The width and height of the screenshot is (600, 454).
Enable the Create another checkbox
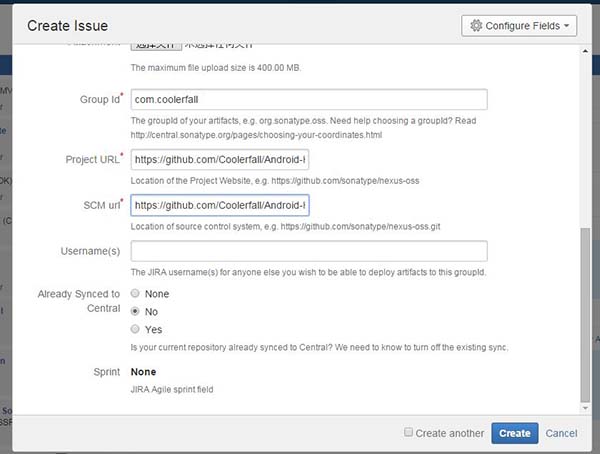[x=408, y=433]
